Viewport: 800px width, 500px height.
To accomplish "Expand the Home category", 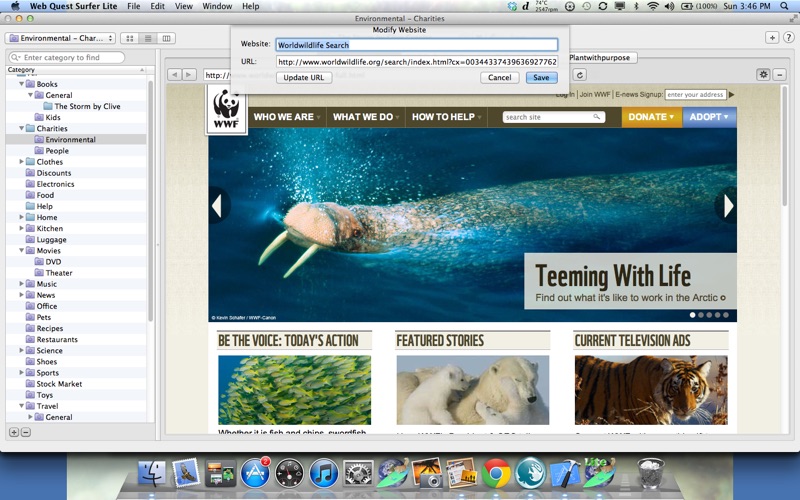I will (x=21, y=217).
